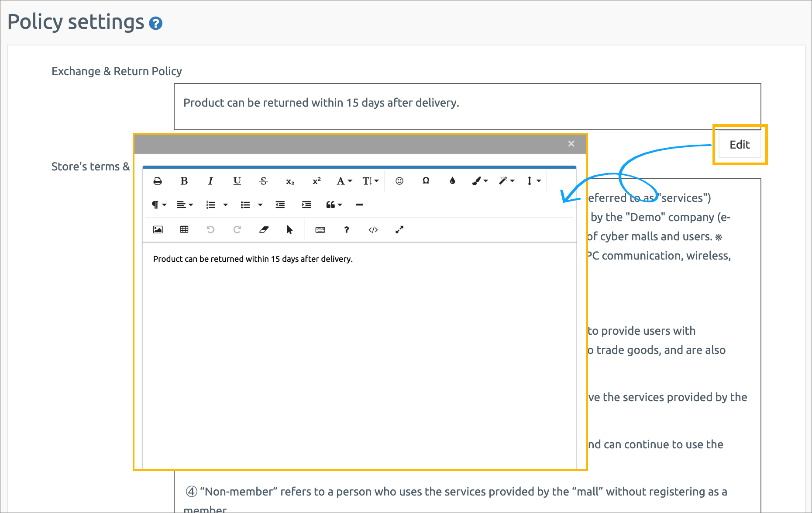Expand the font size dropdown
The height and width of the screenshot is (513, 812).
pyautogui.click(x=370, y=181)
